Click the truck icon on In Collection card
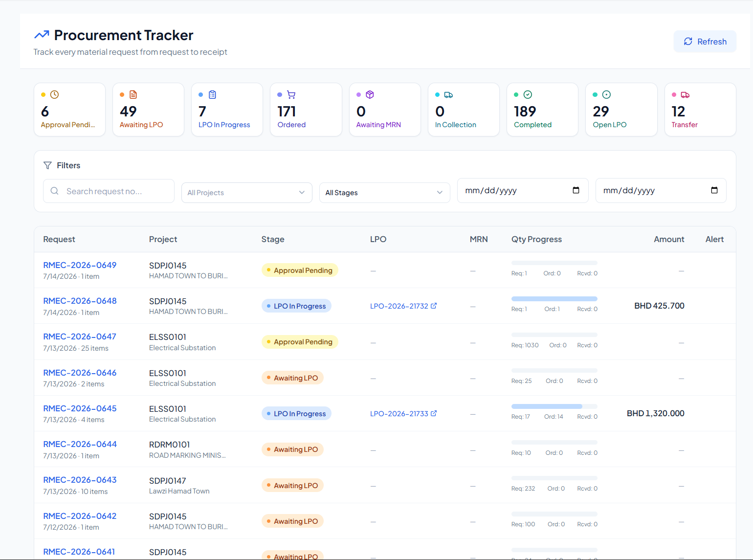Screen dimensions: 753x560 (448, 94)
